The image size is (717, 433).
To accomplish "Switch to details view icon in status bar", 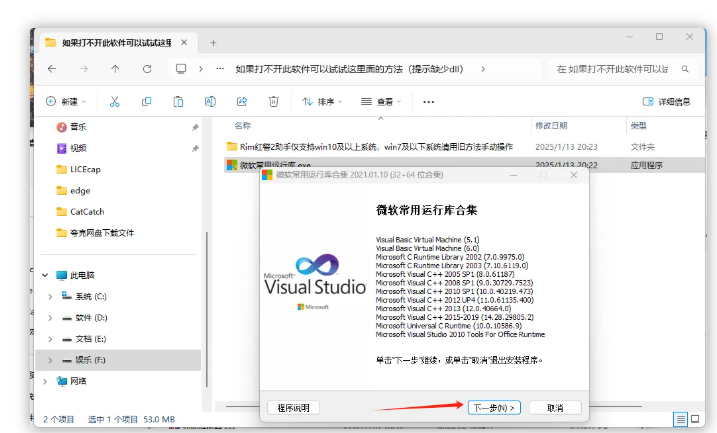I will [680, 419].
